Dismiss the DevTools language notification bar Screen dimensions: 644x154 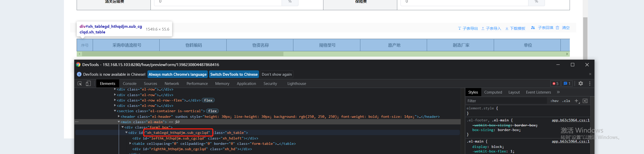click(x=590, y=74)
